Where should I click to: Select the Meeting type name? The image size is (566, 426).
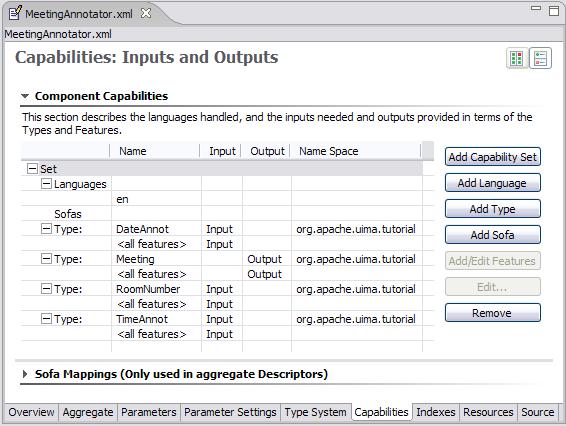tap(135, 259)
